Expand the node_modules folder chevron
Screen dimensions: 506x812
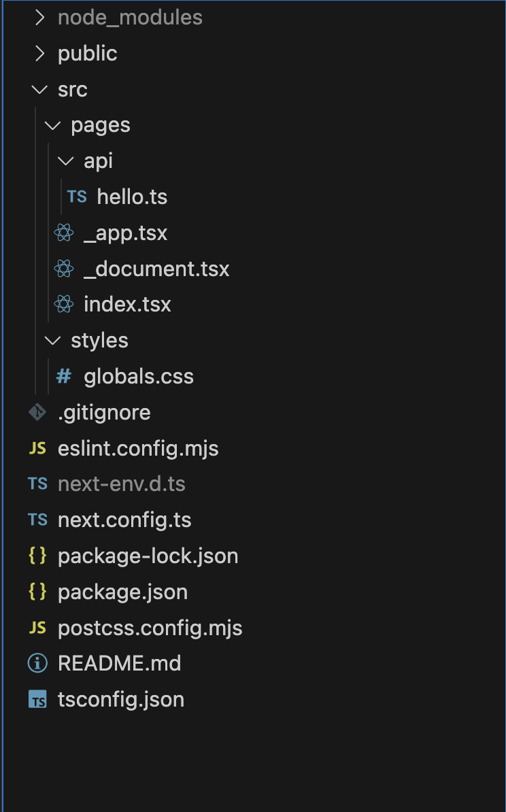point(40,18)
